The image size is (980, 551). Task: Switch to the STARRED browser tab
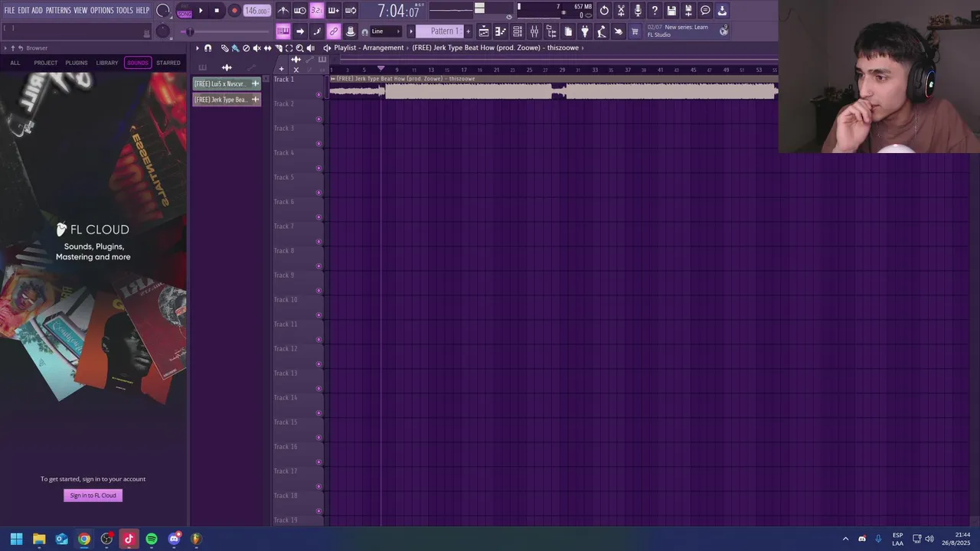[x=168, y=63]
